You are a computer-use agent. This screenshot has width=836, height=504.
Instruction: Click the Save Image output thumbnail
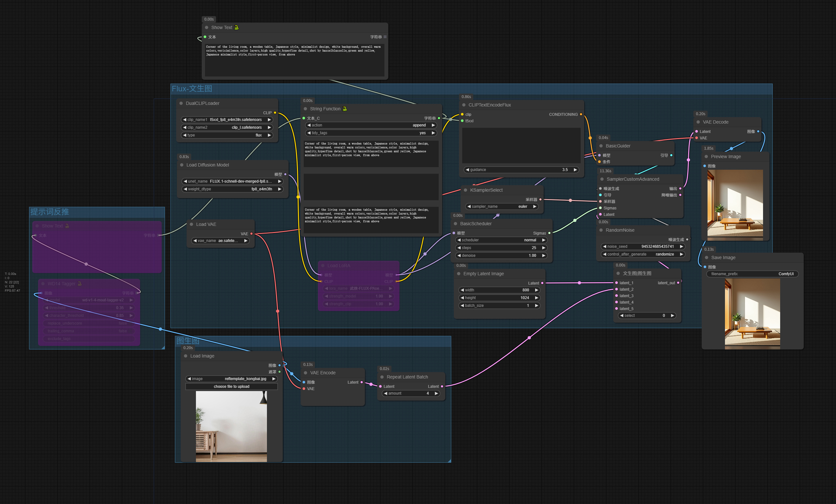(x=752, y=314)
